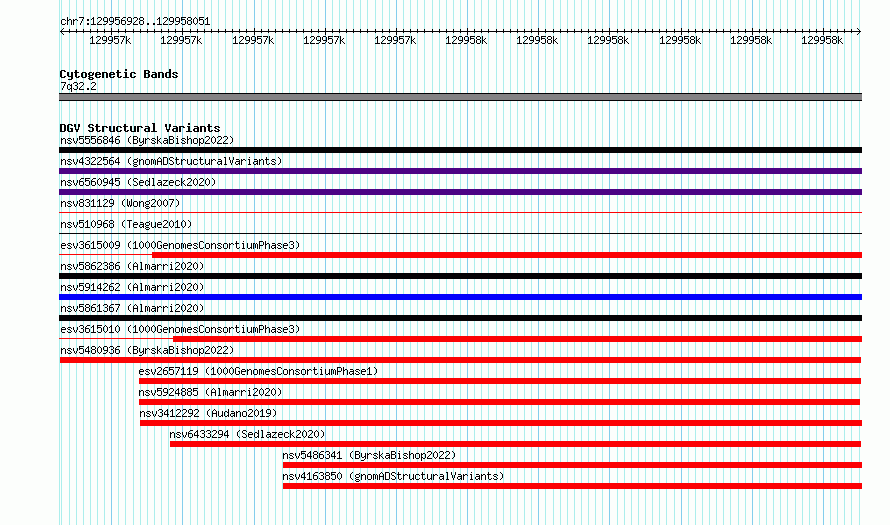The height and width of the screenshot is (525, 890).
Task: Open nsv5861367 (Almarri2020) label
Action: tap(132, 308)
